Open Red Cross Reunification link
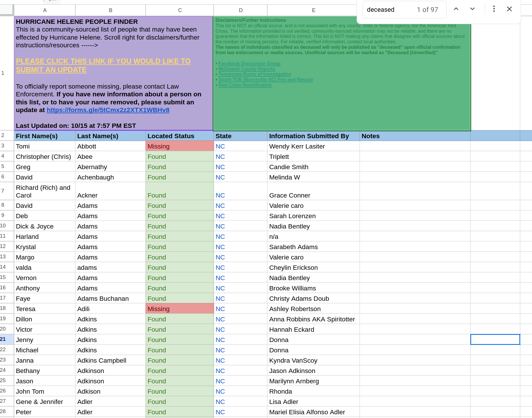Image resolution: width=532 pixels, height=418 pixels. click(245, 85)
